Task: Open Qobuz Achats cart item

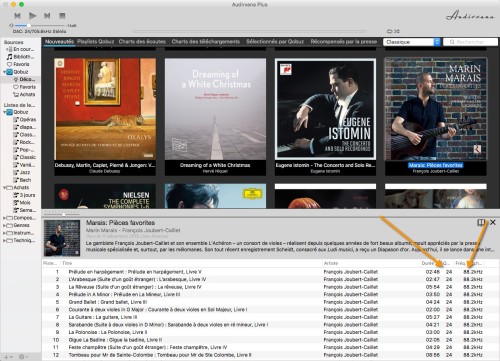Action: tap(24, 95)
